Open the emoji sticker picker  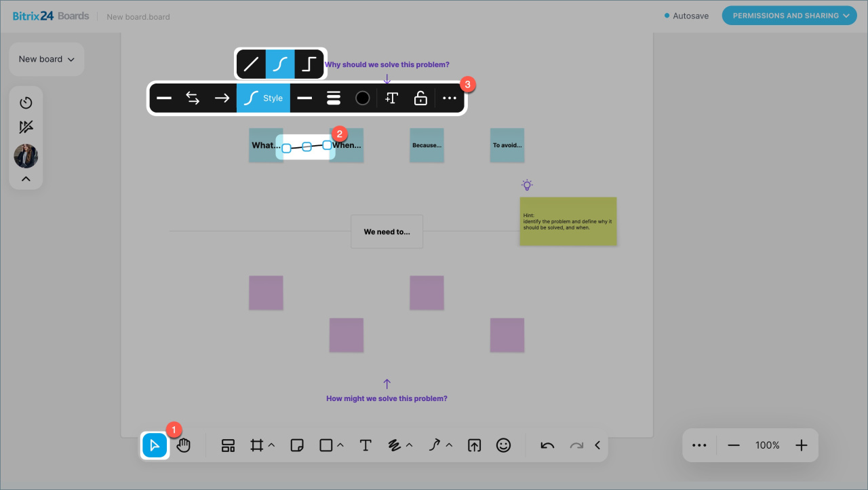(x=503, y=445)
